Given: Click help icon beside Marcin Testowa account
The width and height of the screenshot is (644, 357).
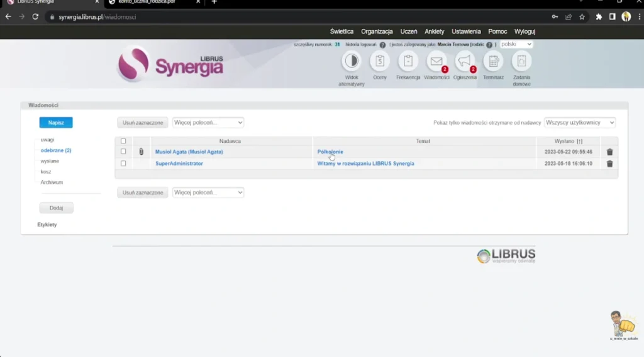Looking at the screenshot, I should click(489, 45).
